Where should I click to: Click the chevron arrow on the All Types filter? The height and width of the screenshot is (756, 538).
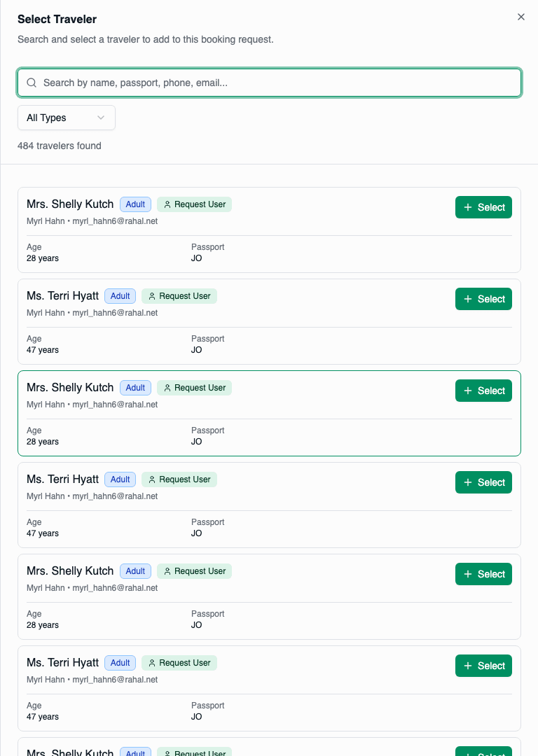(x=101, y=118)
